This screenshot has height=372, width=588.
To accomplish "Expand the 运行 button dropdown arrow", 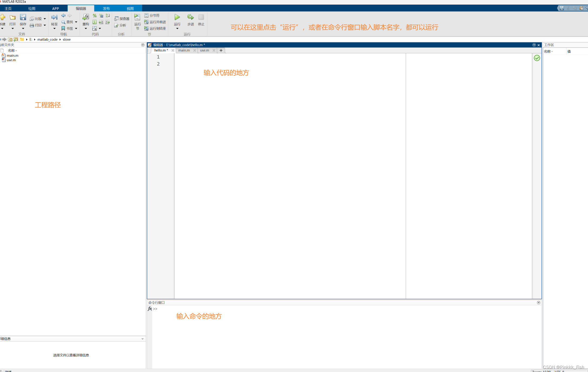I will [x=177, y=28].
